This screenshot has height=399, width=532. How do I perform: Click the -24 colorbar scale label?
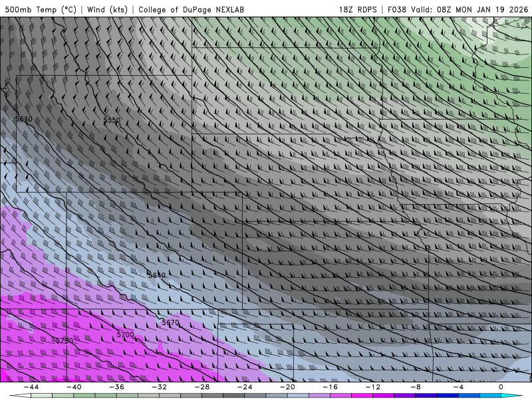[x=245, y=387]
